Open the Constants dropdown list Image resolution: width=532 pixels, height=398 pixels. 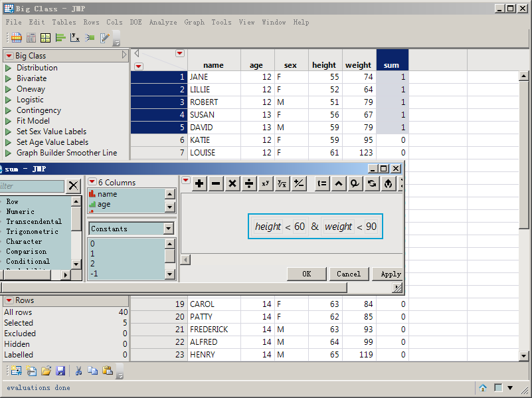coord(168,229)
